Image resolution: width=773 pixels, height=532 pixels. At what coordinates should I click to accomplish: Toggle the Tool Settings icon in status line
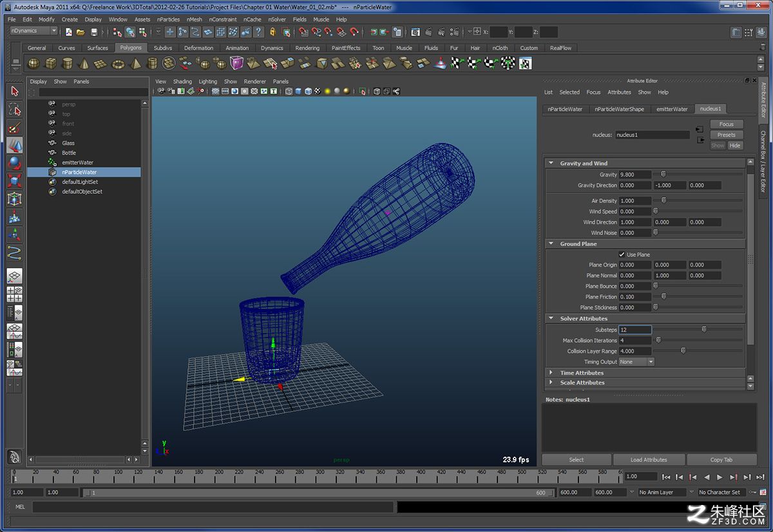[750, 32]
